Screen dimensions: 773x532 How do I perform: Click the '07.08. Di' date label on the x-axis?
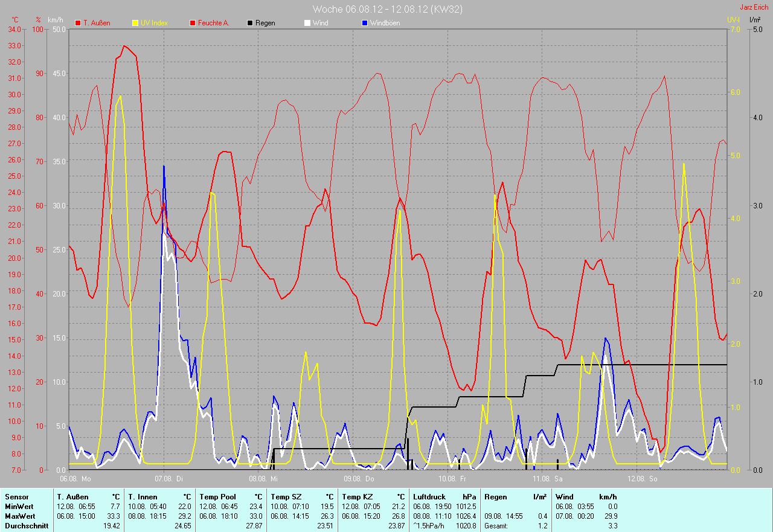tap(169, 478)
